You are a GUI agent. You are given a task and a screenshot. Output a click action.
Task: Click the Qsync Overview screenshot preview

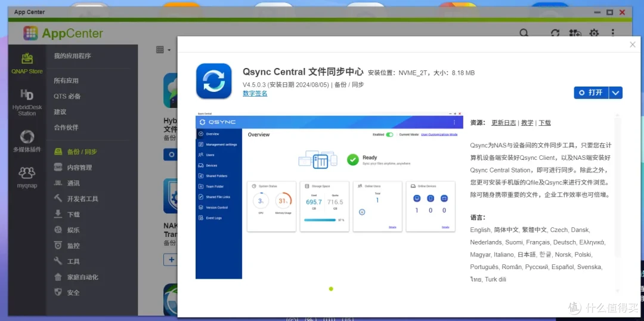click(x=329, y=195)
